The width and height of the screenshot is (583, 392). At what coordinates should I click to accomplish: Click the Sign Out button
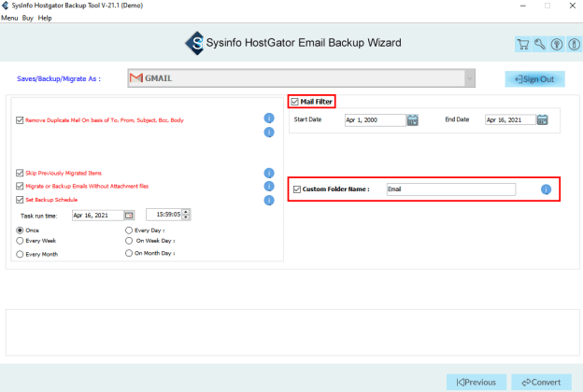[x=534, y=79]
